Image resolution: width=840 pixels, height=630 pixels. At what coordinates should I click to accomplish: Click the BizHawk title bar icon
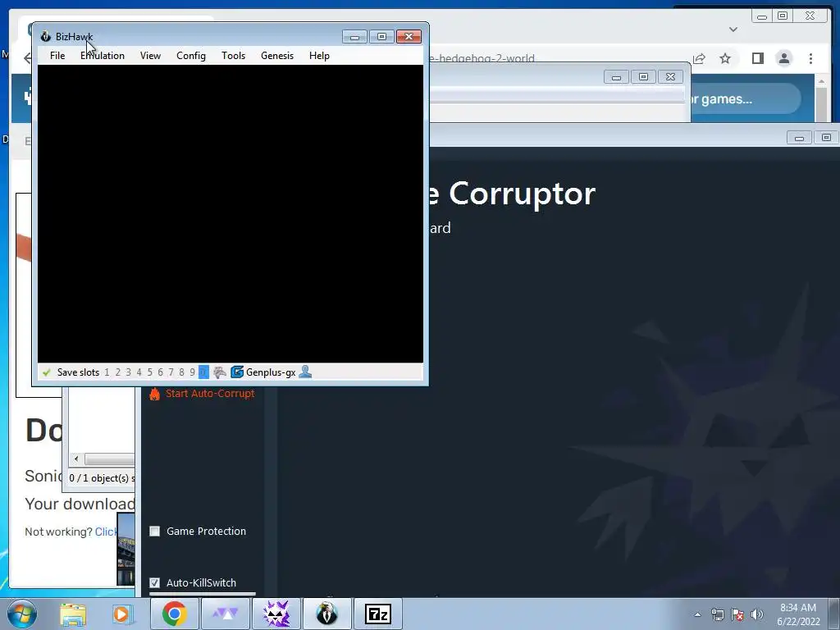pyautogui.click(x=46, y=36)
